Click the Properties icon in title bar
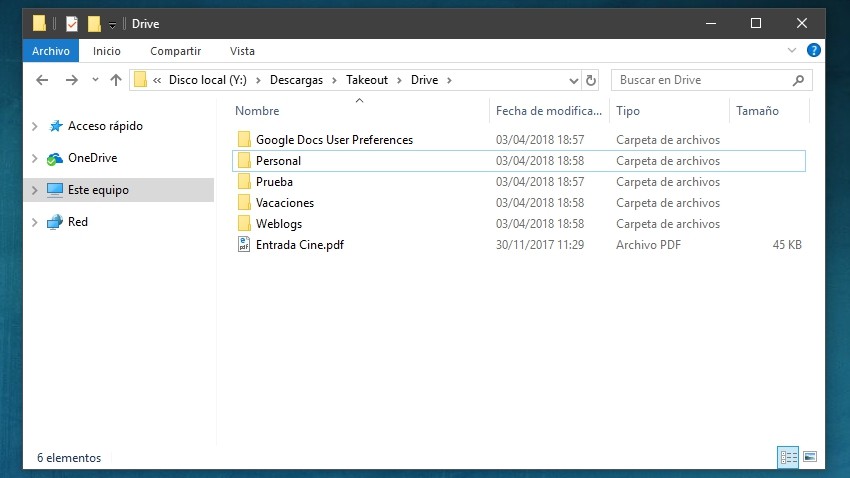The height and width of the screenshot is (478, 850). tap(71, 23)
